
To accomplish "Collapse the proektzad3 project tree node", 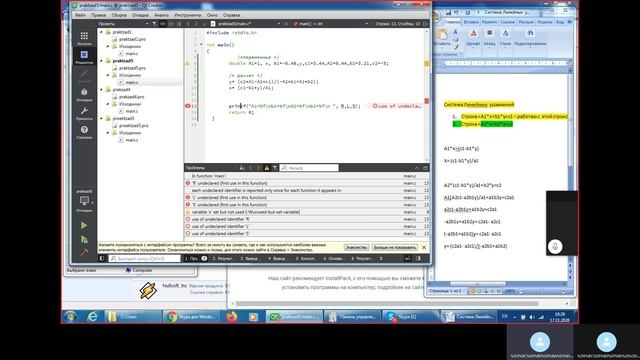I will tap(102, 118).
